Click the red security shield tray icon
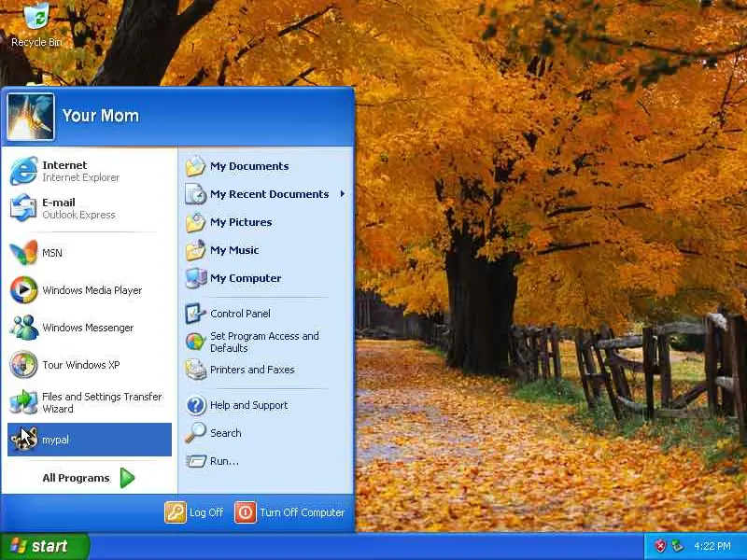Viewport: 747px width, 560px height. click(660, 546)
